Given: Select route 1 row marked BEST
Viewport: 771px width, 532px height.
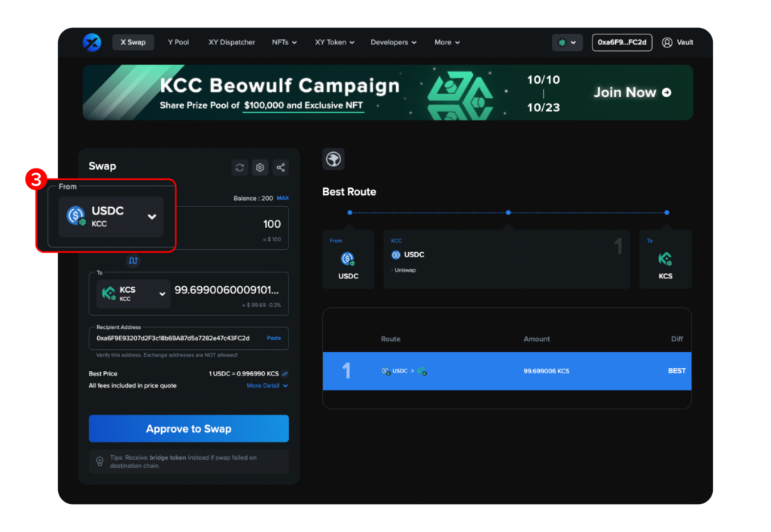Looking at the screenshot, I should (507, 371).
